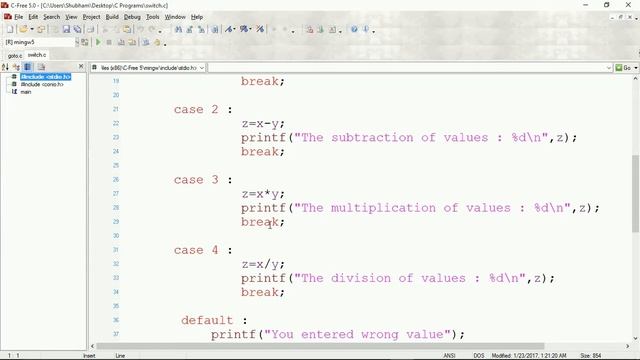Click the Find (binoculars) icon
The image size is (640, 360).
[x=178, y=29]
